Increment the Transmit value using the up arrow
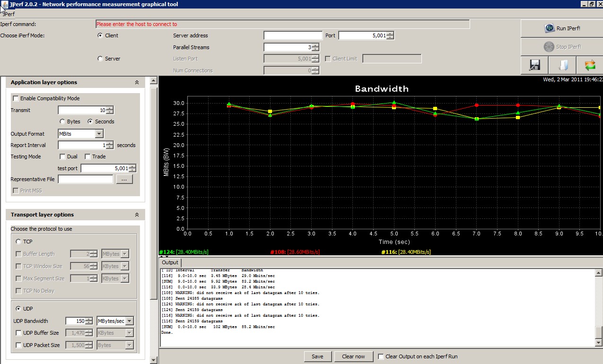This screenshot has height=364, width=603. 110,108
